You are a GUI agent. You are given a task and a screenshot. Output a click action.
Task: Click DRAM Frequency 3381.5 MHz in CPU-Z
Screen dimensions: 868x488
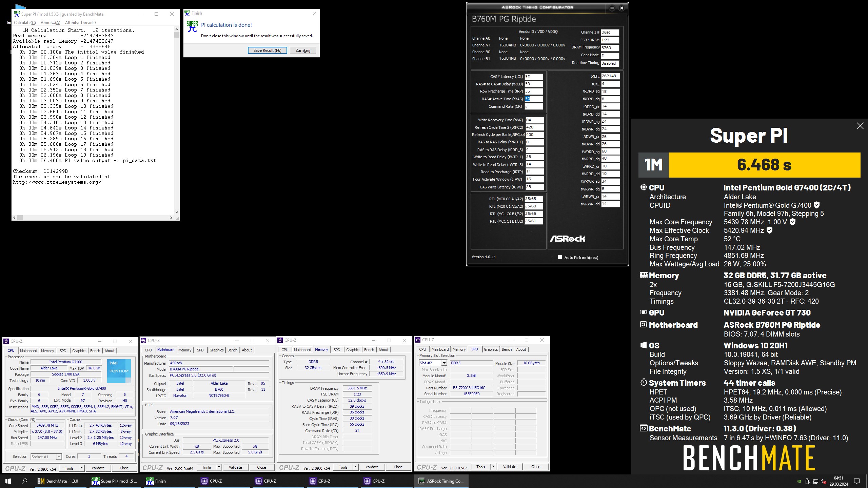[x=357, y=388]
